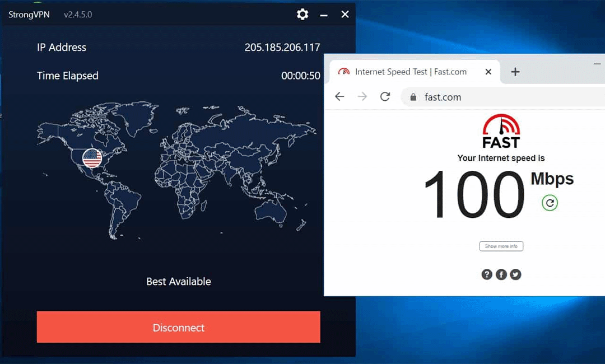605x364 pixels.
Task: Click Show more info button
Action: [501, 246]
